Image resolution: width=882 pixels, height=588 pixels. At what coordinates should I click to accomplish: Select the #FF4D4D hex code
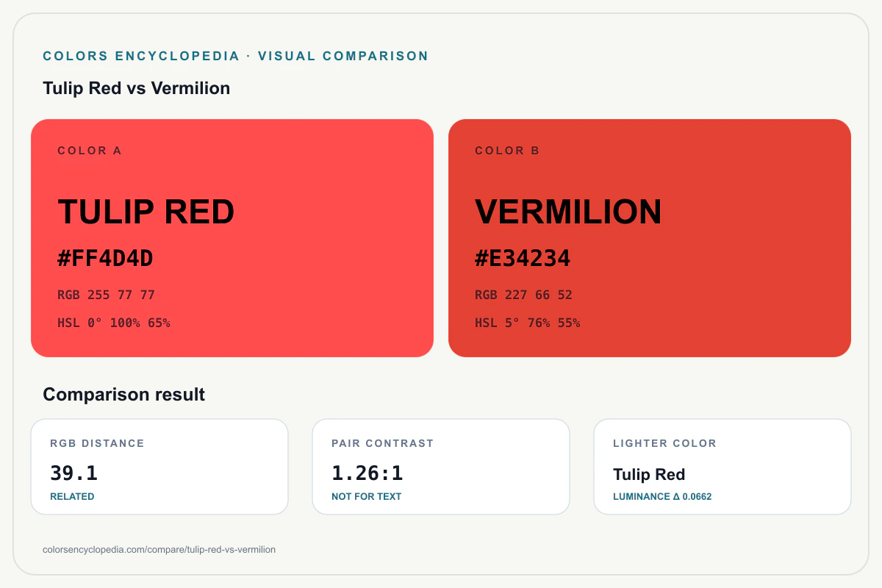click(105, 259)
